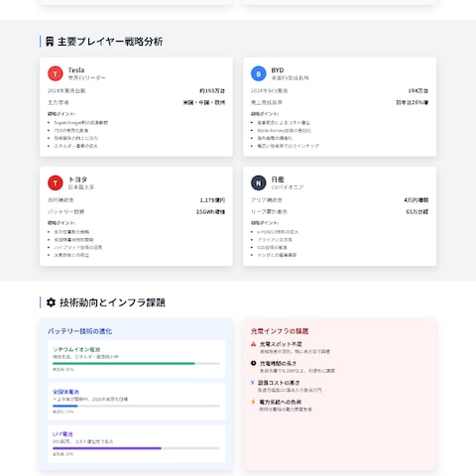
Task: Click the yen icon for 設置コストの高さ
Action: (253, 383)
